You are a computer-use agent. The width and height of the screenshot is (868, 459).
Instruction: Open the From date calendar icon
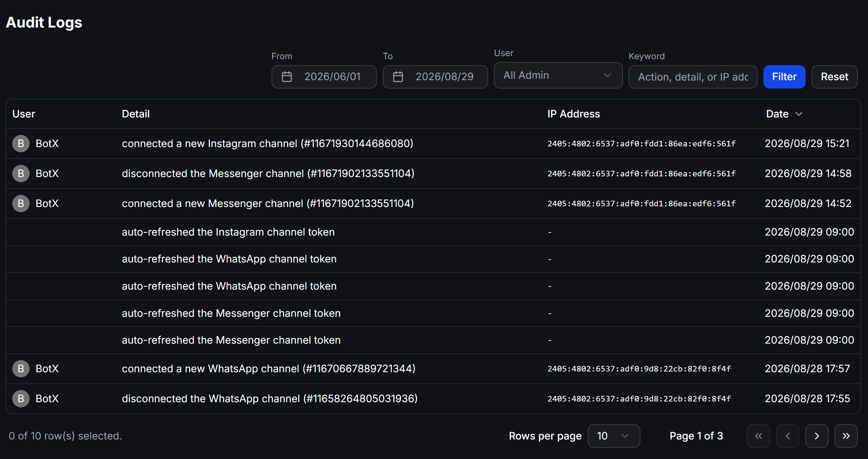(x=287, y=77)
